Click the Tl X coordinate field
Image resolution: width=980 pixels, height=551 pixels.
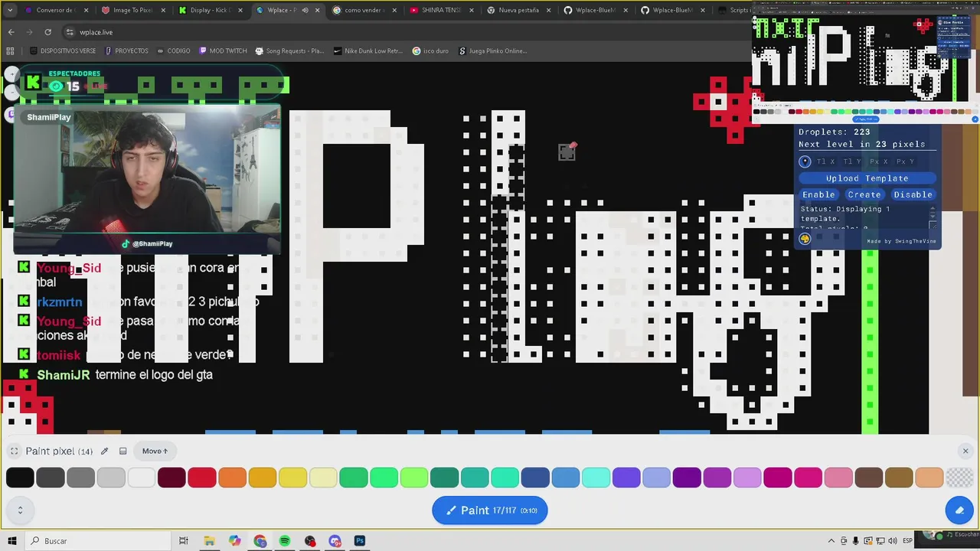[x=826, y=161]
